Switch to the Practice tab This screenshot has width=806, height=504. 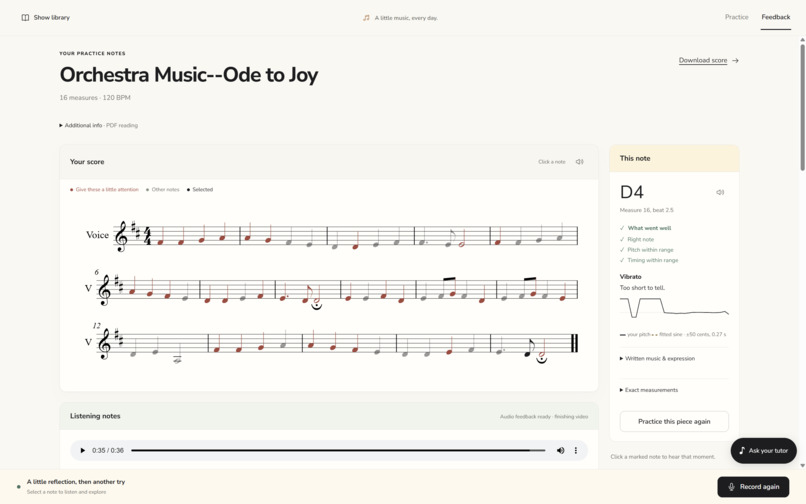coord(737,17)
